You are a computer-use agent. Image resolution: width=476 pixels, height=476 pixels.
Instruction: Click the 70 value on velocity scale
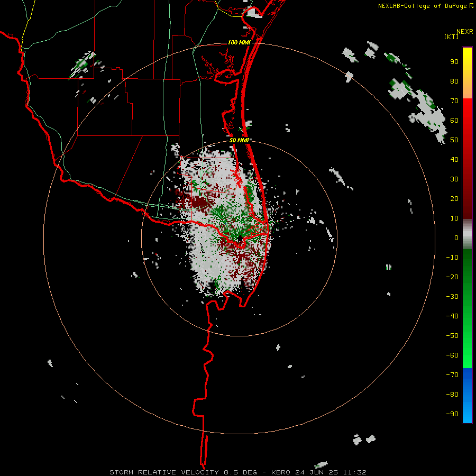click(454, 101)
